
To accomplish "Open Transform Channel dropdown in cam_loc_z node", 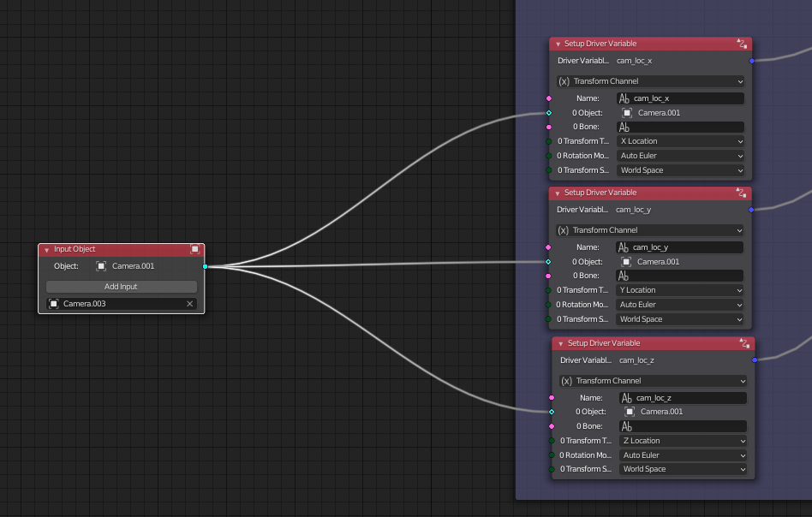I will [x=653, y=381].
